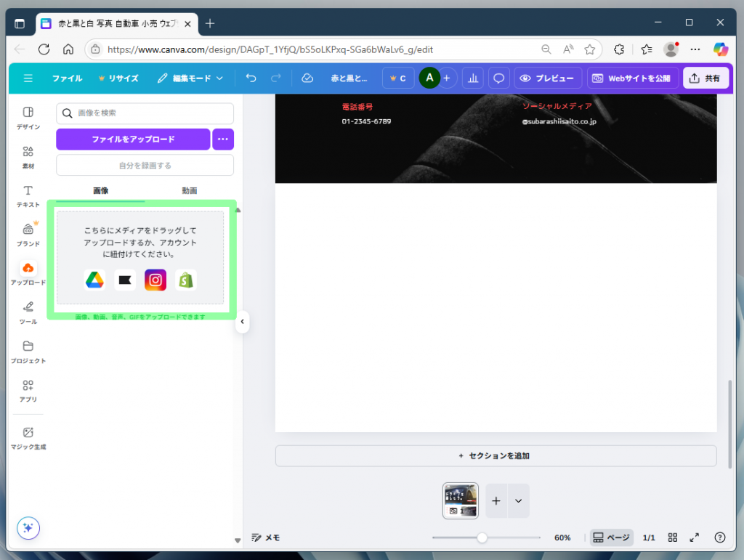
Task: Click add section (セクションを追加) button
Action: click(x=496, y=456)
